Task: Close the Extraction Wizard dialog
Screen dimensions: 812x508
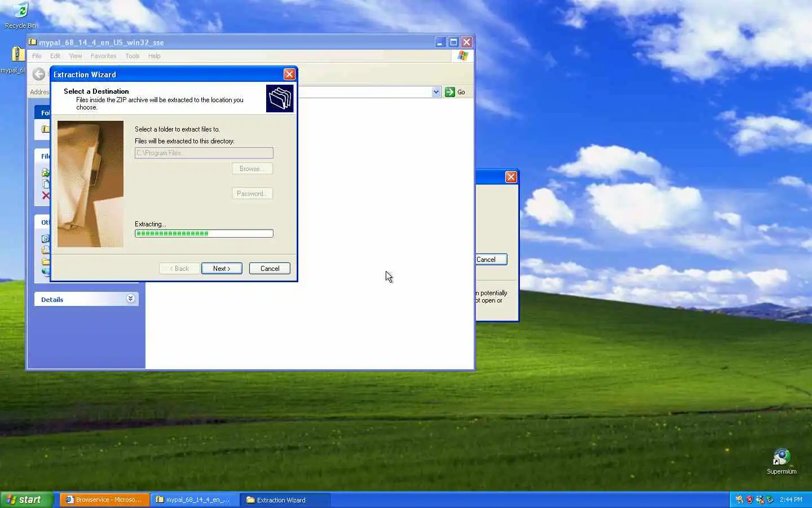Action: (289, 75)
